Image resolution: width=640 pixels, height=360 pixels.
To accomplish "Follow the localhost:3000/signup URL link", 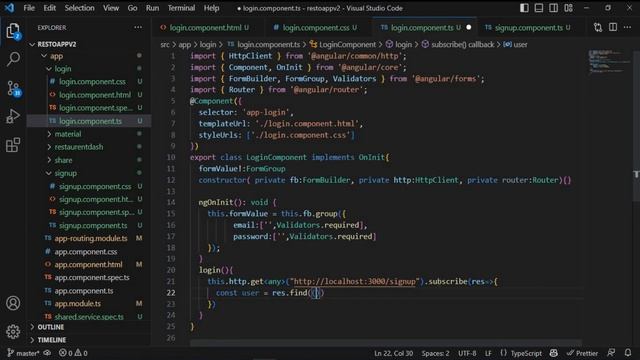I will point(354,281).
